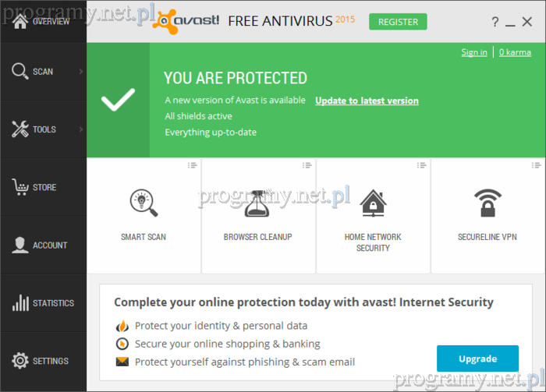Click the Store shopping cart icon

click(20, 187)
